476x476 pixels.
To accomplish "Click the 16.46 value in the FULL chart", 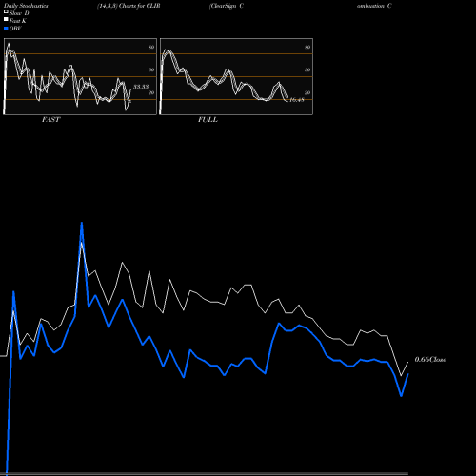I will [297, 100].
